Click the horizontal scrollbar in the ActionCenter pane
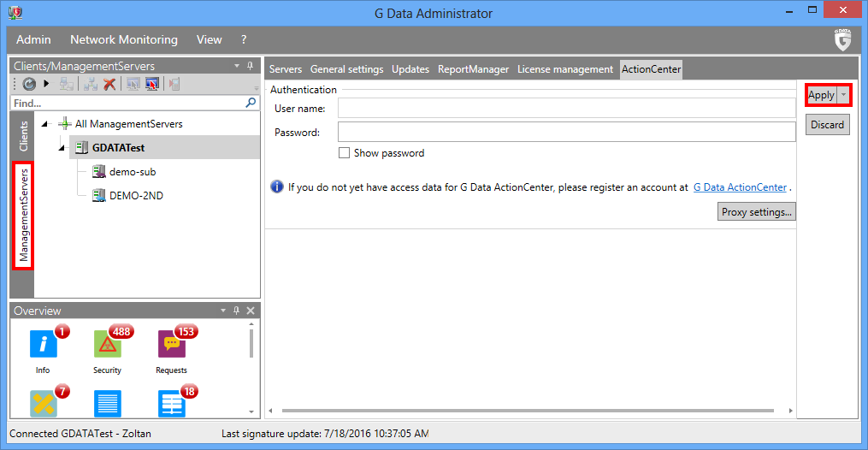Viewport: 868px width, 450px height. point(528,411)
